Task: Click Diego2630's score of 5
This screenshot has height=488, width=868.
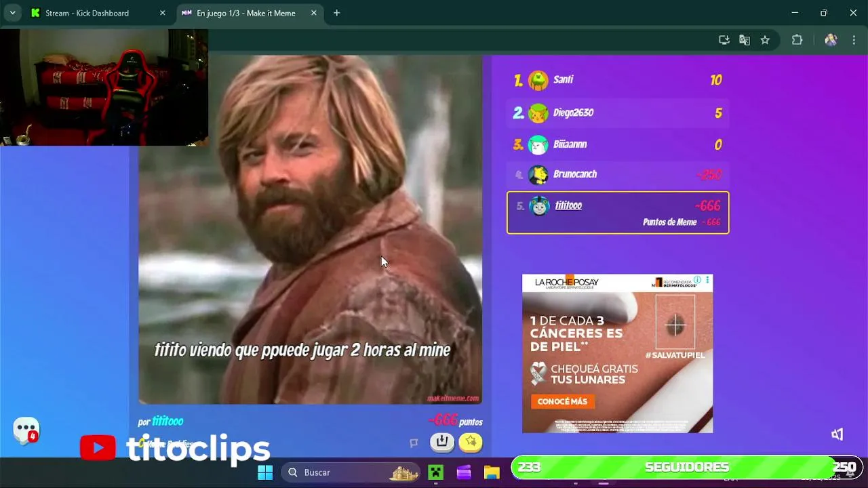Action: (718, 113)
